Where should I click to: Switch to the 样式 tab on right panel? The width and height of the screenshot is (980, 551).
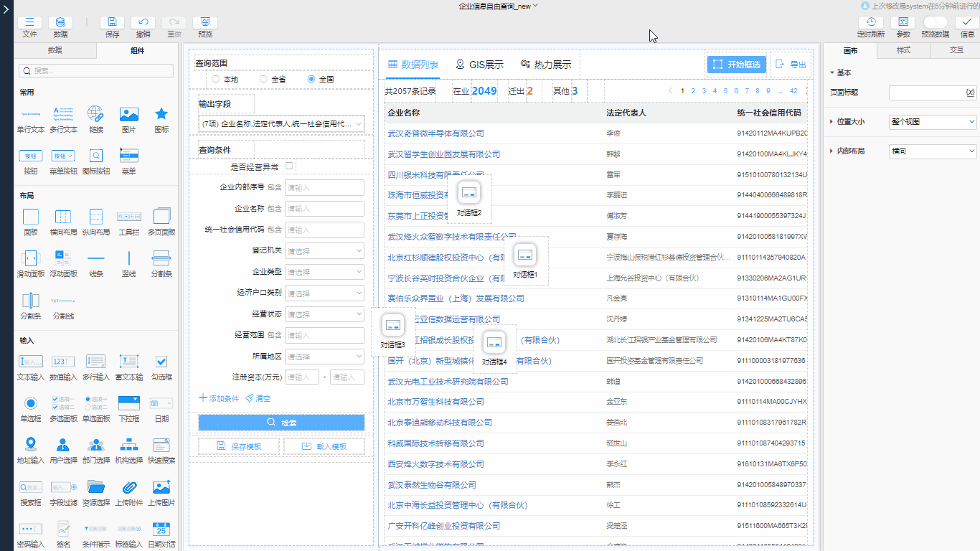pos(903,51)
